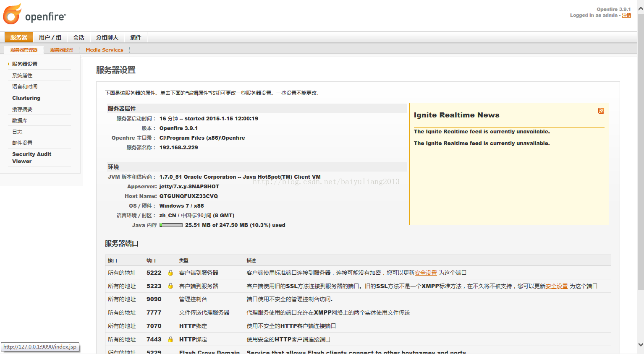Screen dimensions: 644x354
Task: Click the 端口 column header
Action: click(x=151, y=260)
